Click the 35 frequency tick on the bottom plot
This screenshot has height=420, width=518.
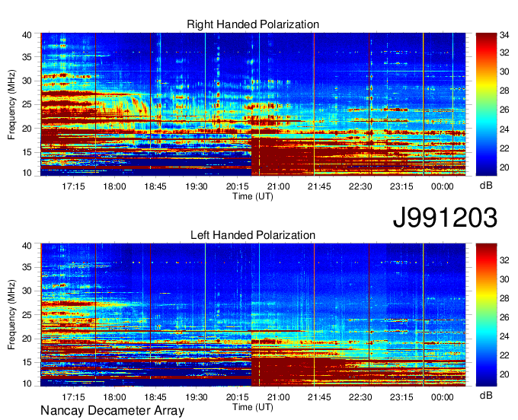(27, 267)
